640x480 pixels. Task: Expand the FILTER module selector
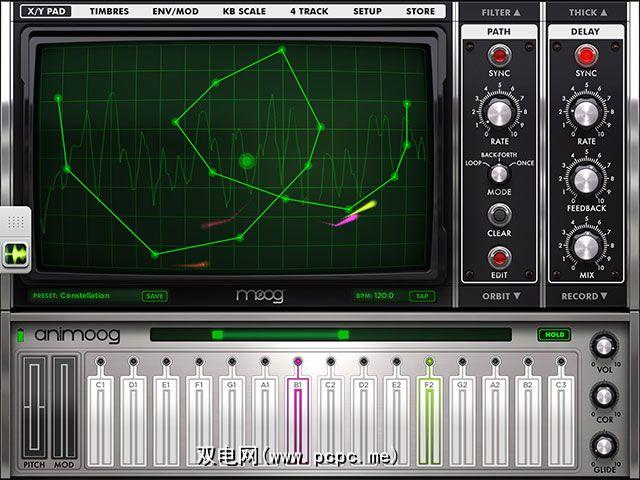click(x=498, y=13)
